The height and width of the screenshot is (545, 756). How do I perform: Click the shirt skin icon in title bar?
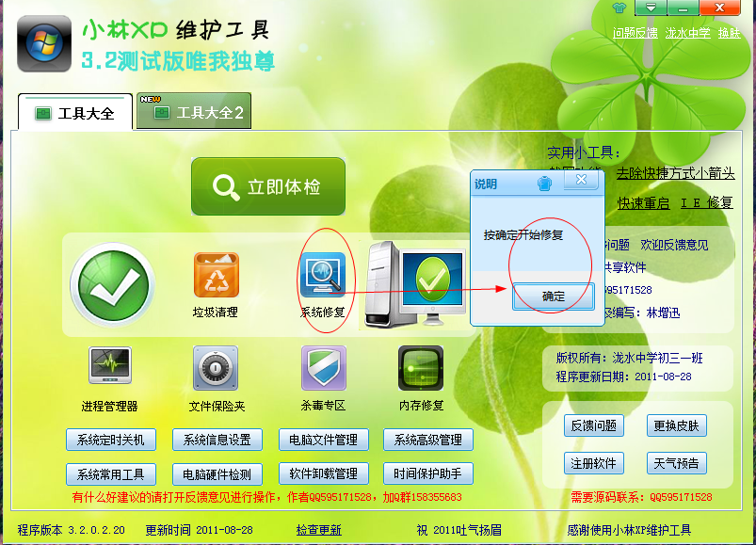point(619,8)
